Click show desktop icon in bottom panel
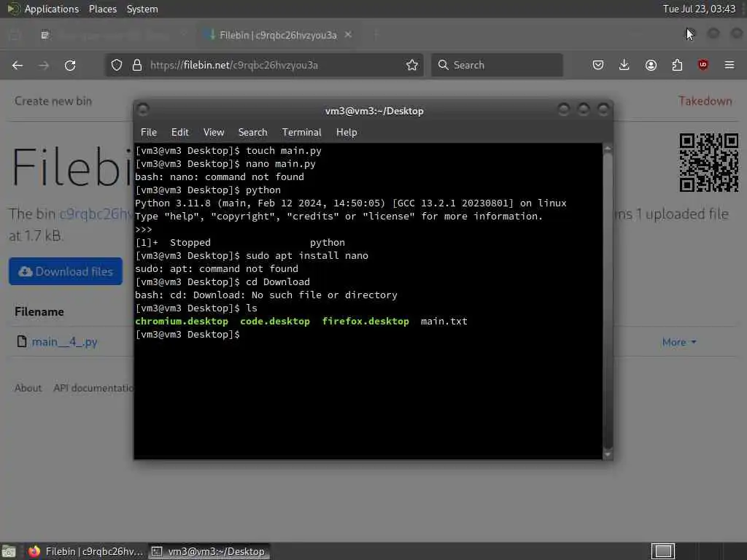This screenshot has height=560, width=747. pos(9,551)
